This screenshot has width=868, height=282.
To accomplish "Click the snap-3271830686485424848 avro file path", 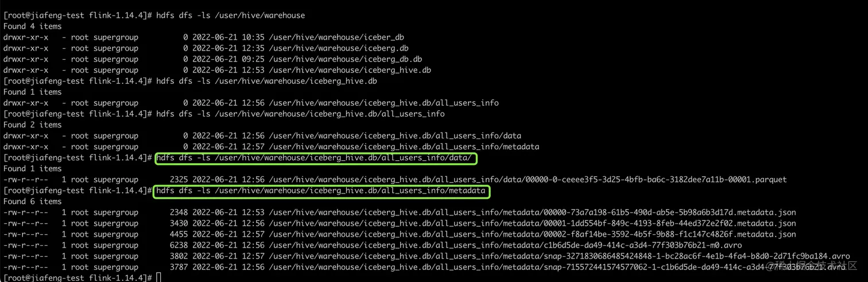I will tap(559, 256).
